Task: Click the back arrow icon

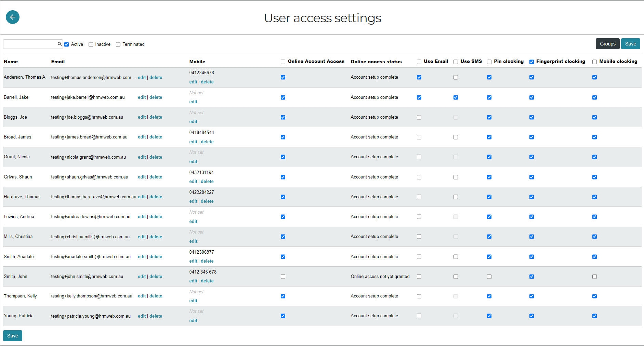Action: pyautogui.click(x=13, y=17)
